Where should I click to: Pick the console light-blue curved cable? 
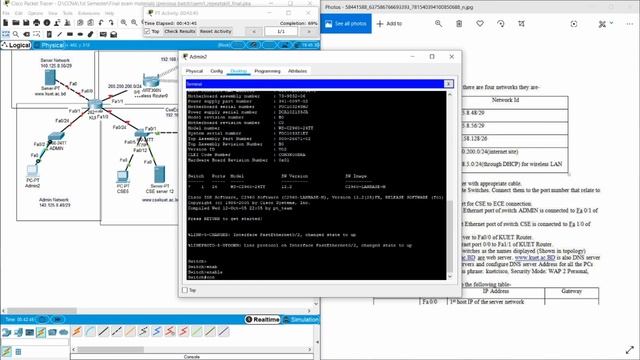pyautogui.click(x=90, y=331)
